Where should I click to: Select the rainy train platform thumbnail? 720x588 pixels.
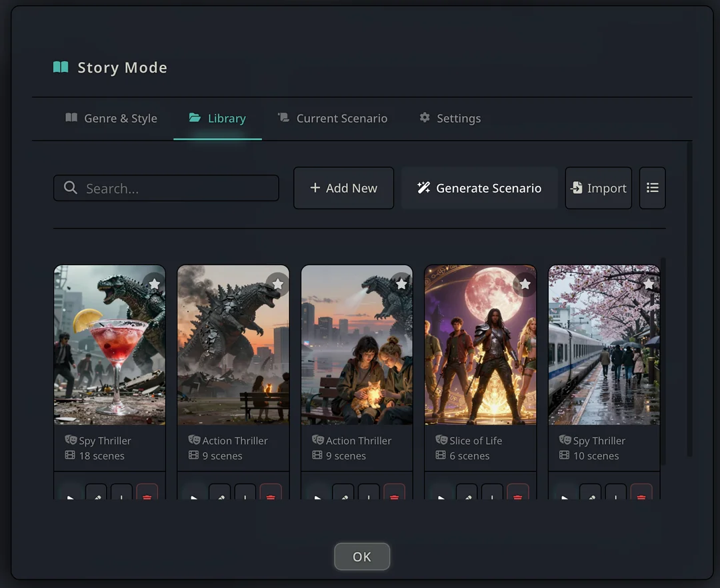pyautogui.click(x=604, y=345)
